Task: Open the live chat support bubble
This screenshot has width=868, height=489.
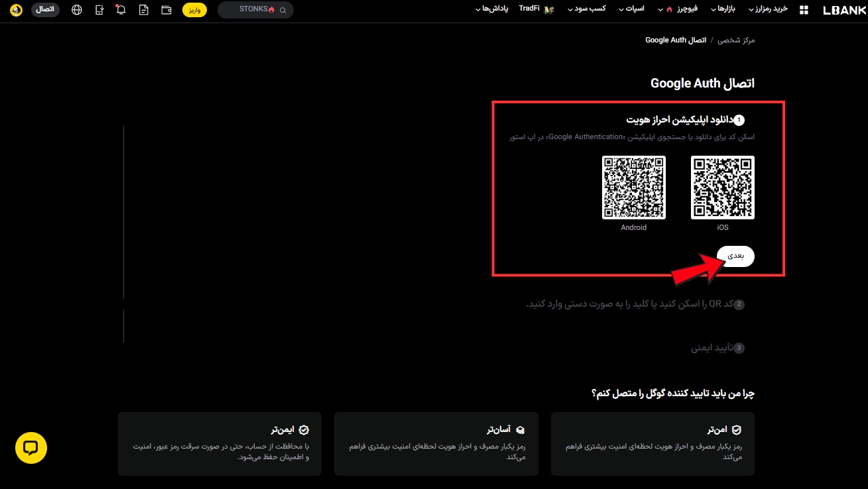Action: [31, 448]
